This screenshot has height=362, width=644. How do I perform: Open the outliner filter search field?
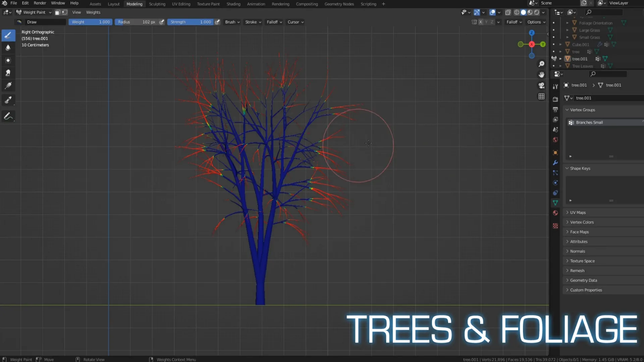604,12
